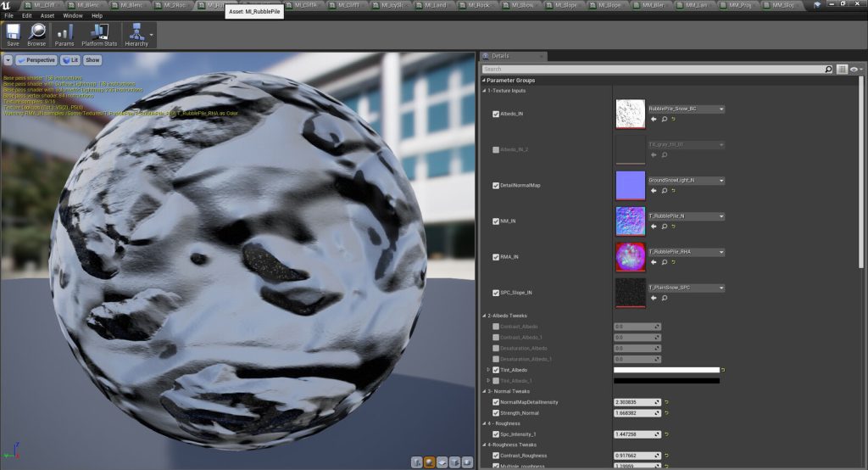Open the Asset menu
This screenshot has height=470, width=868.
(47, 15)
